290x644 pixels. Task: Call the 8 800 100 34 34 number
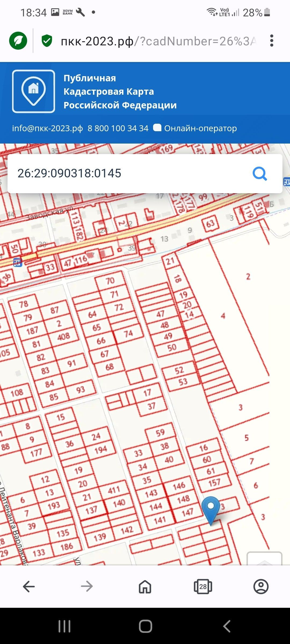(118, 128)
